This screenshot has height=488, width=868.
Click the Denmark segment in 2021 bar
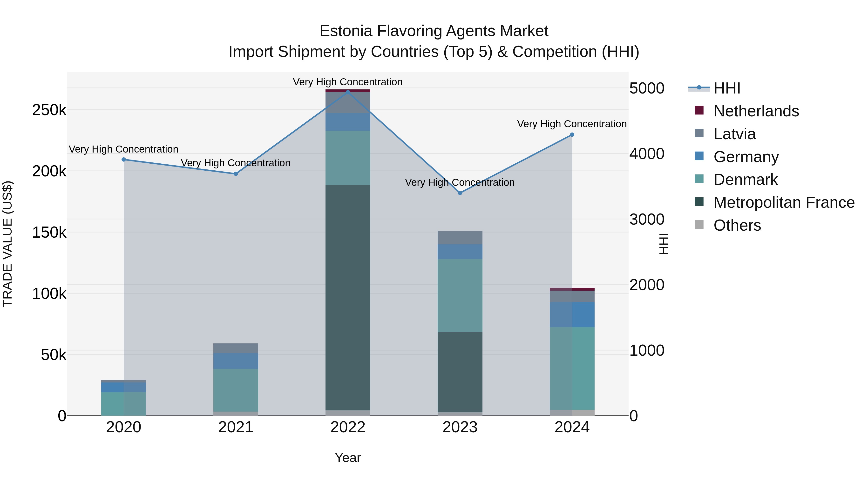point(236,390)
